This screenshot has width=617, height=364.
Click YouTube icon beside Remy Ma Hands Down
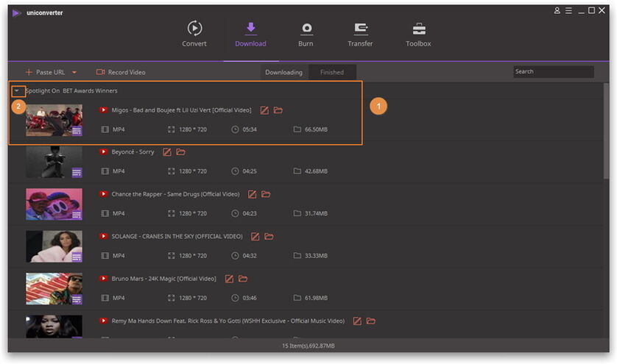[x=104, y=321]
